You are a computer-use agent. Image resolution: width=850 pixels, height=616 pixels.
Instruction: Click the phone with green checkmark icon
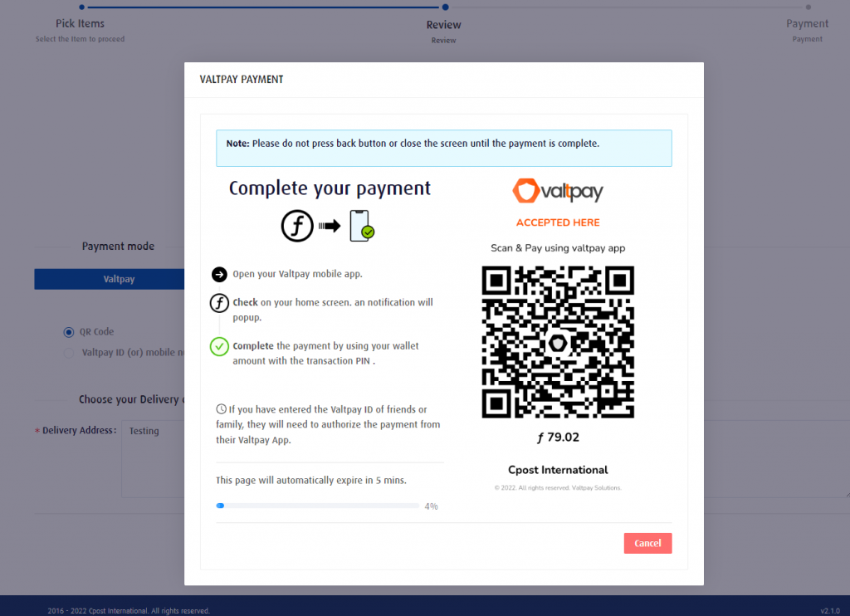coord(361,227)
